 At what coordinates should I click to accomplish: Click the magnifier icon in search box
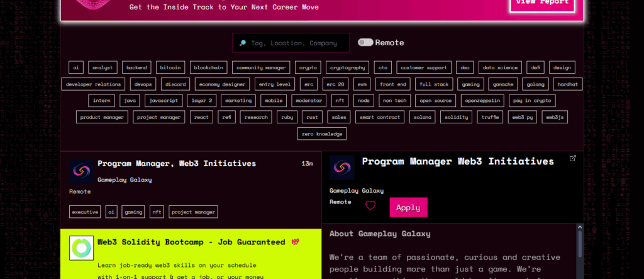click(x=242, y=43)
